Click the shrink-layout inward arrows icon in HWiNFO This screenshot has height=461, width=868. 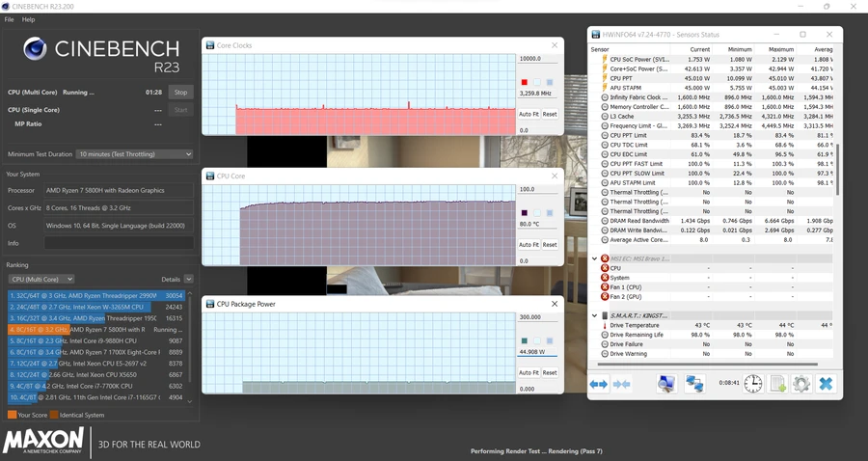click(622, 384)
